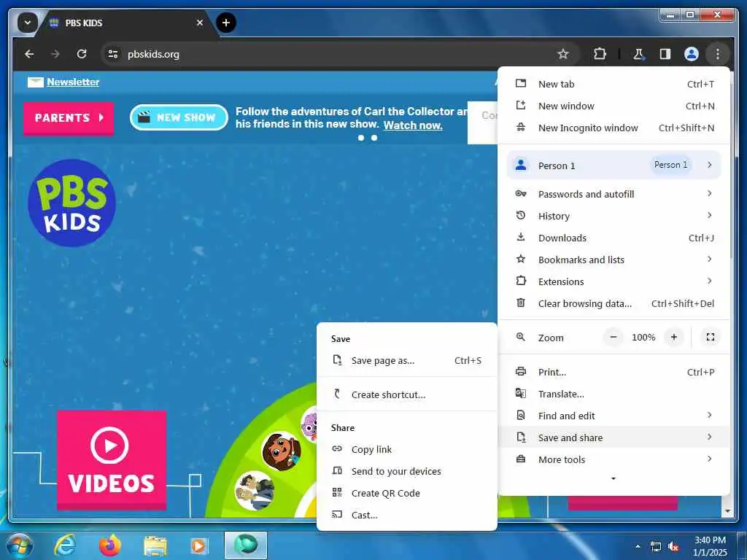Click the muted volume tray icon
Image resolution: width=747 pixels, height=560 pixels.
click(x=673, y=546)
